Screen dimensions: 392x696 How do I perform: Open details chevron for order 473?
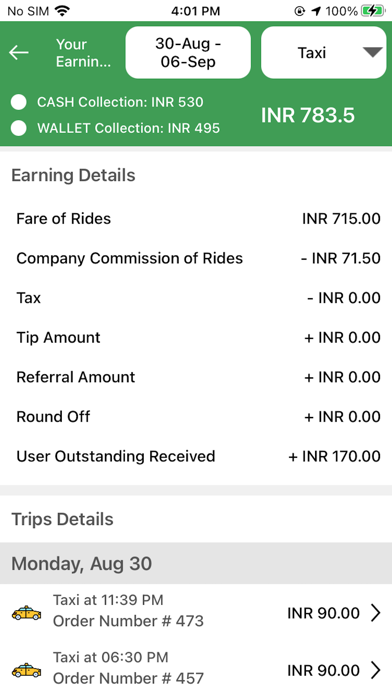pos(376,613)
